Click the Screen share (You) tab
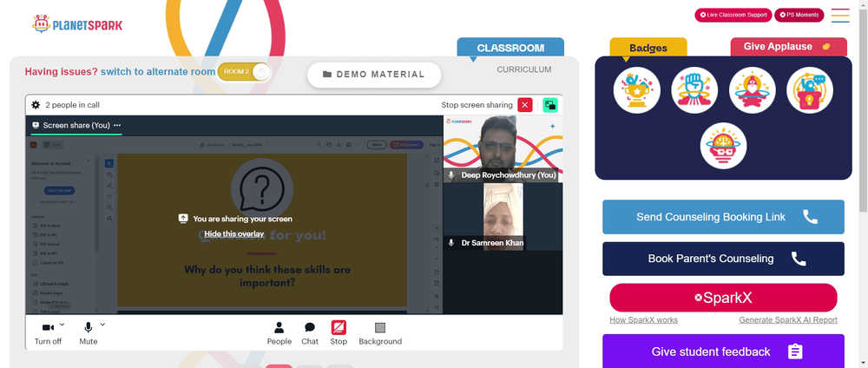 point(76,125)
